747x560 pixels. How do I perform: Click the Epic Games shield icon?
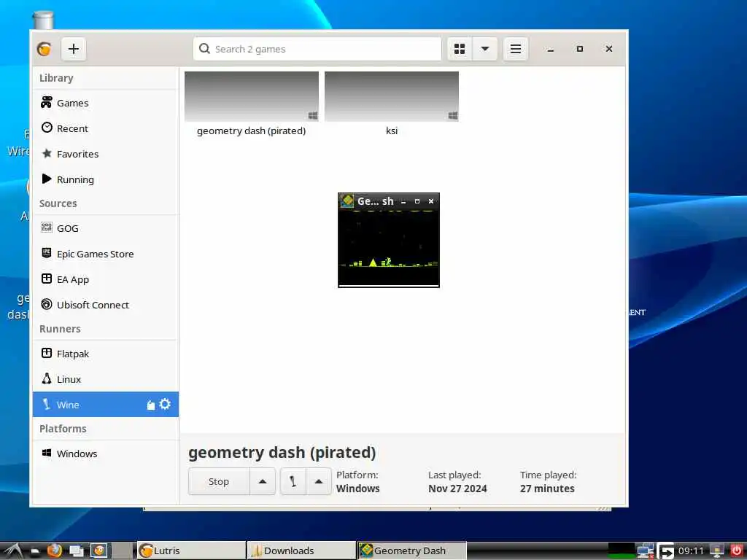pyautogui.click(x=46, y=253)
